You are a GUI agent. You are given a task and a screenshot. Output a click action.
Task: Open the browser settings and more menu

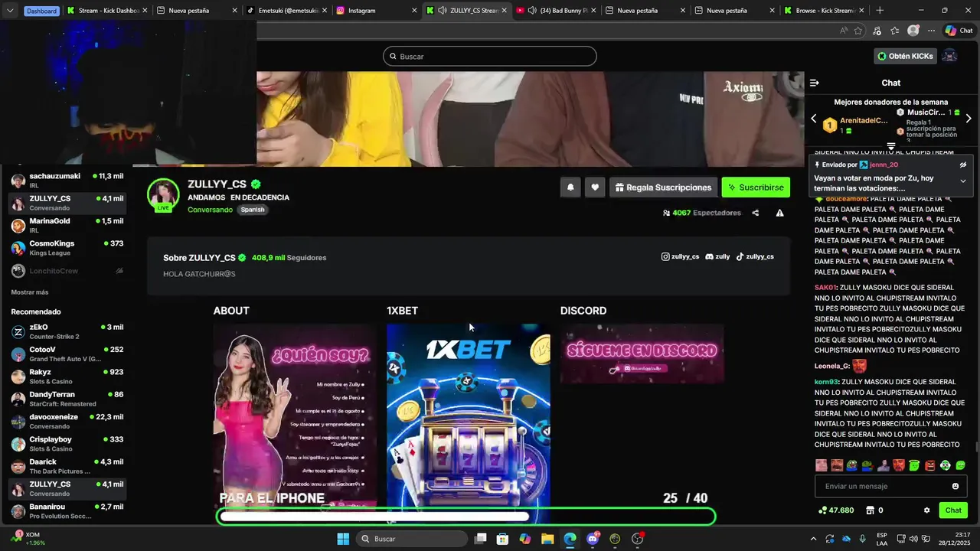(x=931, y=31)
